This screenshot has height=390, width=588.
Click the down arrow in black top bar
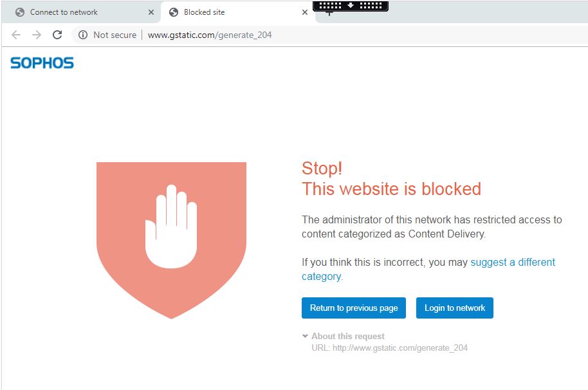(x=351, y=5)
